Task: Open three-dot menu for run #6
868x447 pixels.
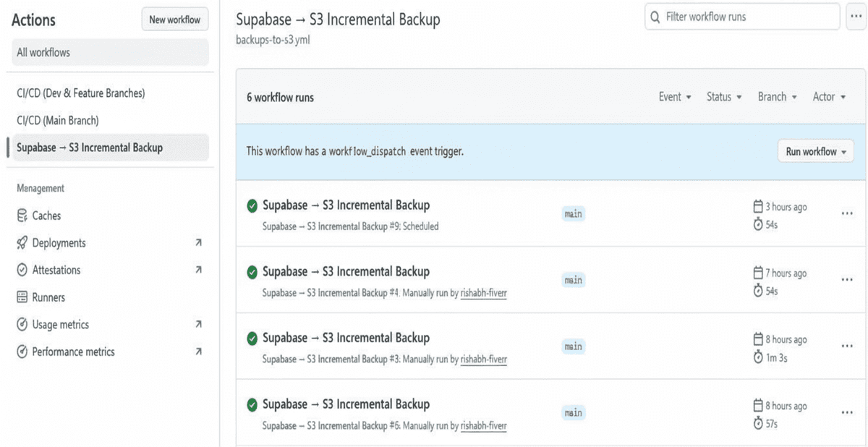Action: (x=847, y=412)
